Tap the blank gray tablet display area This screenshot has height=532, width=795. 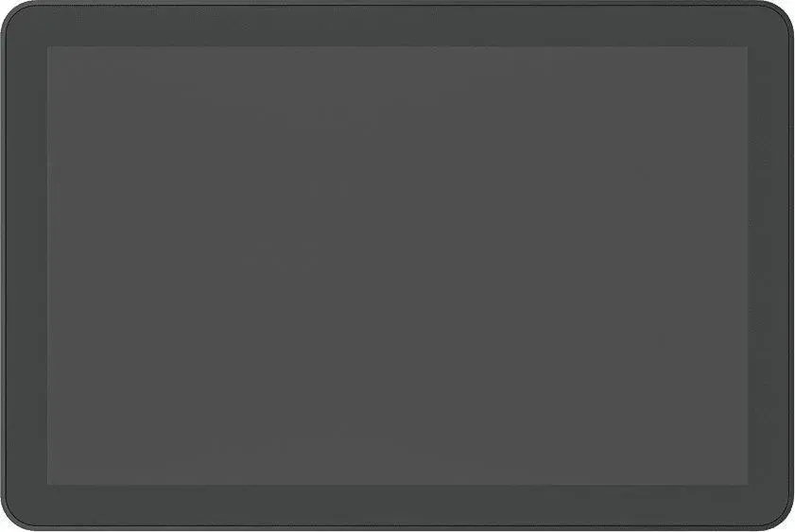[x=397, y=266]
